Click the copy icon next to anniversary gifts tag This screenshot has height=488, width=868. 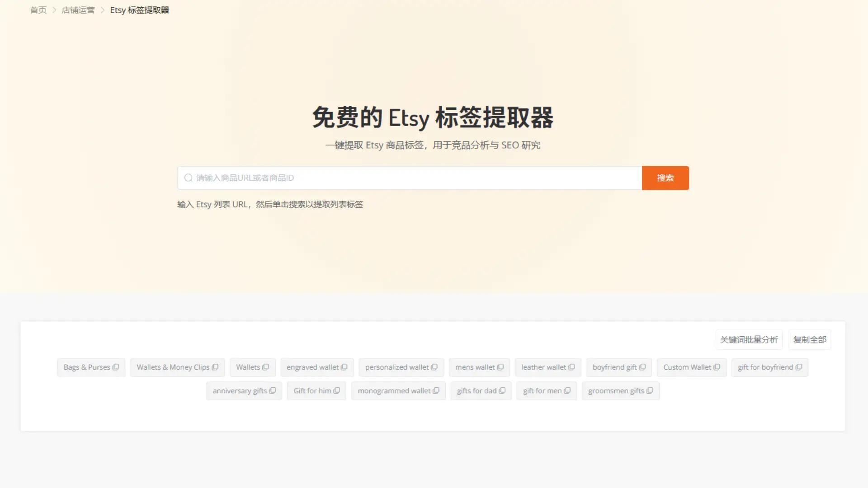273,390
